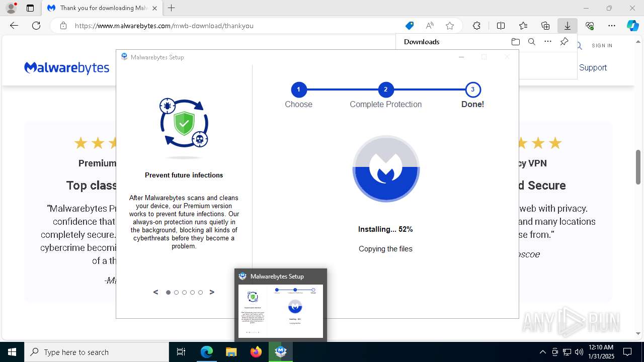The image size is (644, 362).
Task: Show hidden tray icons chevron
Action: point(542,352)
